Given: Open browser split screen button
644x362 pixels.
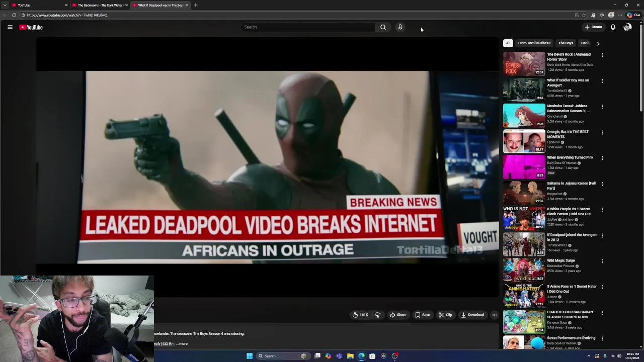Looking at the screenshot, I should point(577,15).
